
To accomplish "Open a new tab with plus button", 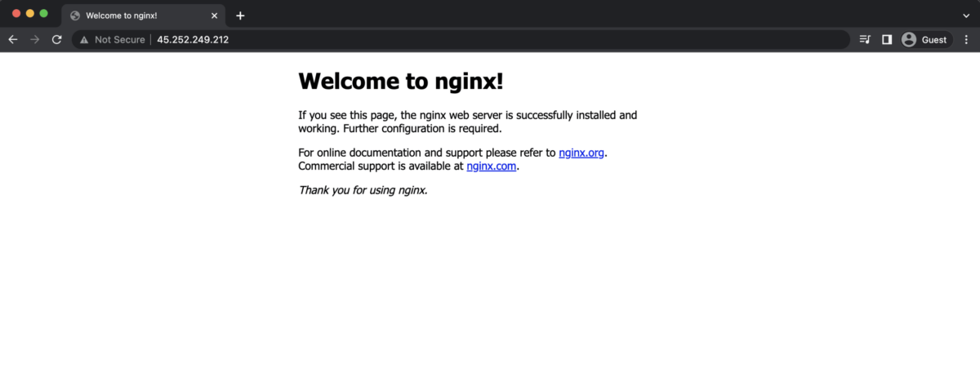I will pos(240,16).
